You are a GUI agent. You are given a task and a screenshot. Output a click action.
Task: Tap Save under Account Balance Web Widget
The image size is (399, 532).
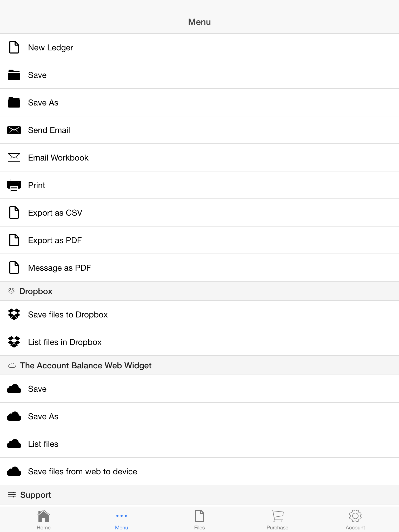coord(199,389)
